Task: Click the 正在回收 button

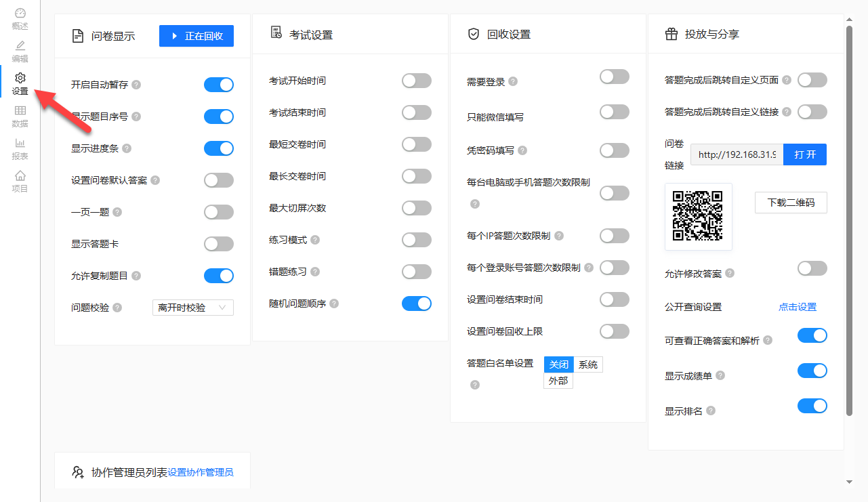Action: coord(197,36)
